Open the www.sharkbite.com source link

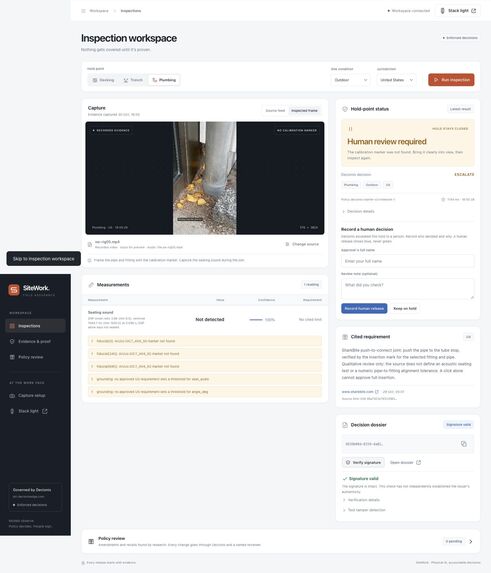(360, 392)
